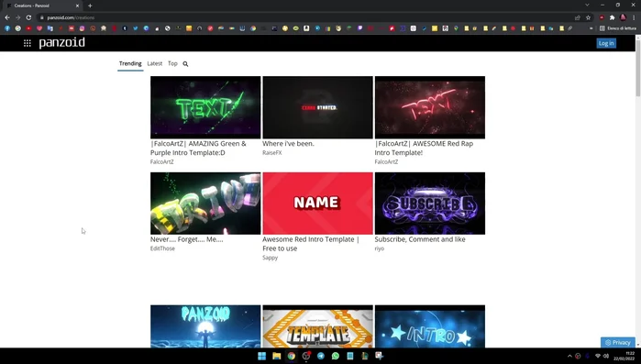Viewport: 641px width, 364px height.
Task: Open the red NAME template thumbnail
Action: (317, 203)
